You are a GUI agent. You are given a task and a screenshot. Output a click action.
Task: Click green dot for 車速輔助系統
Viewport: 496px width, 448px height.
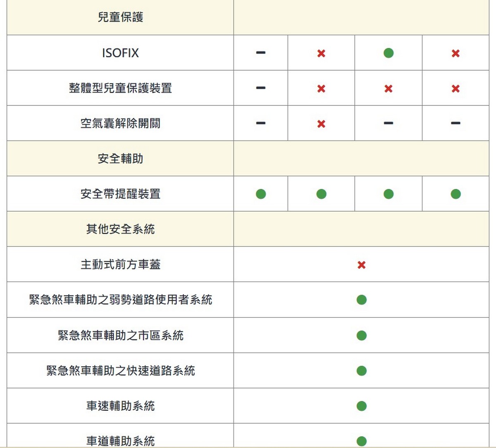(x=362, y=406)
